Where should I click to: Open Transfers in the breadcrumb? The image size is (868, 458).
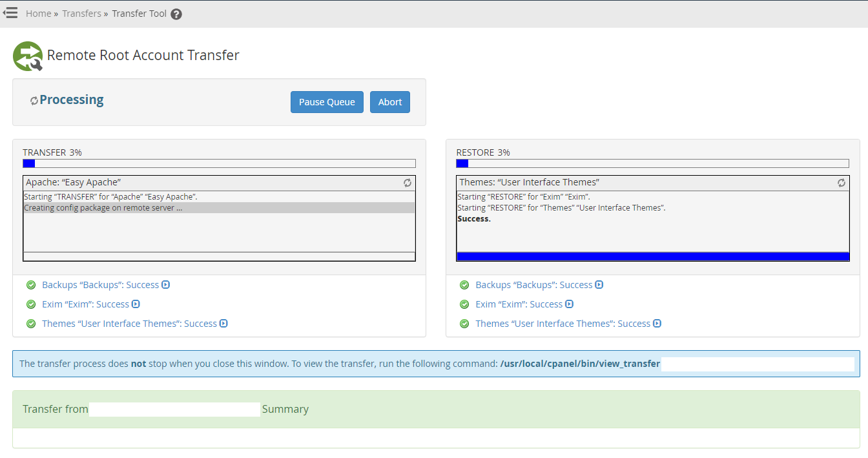pyautogui.click(x=81, y=14)
